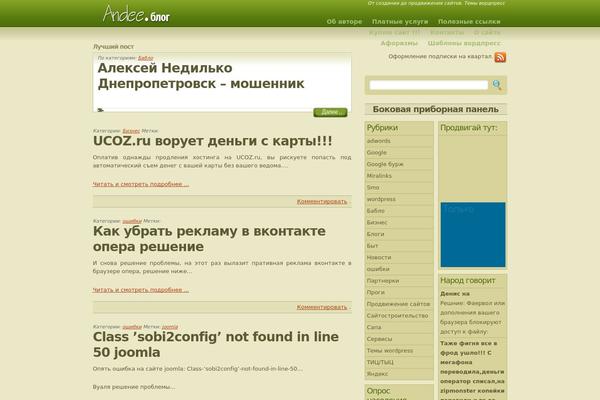Select the Сапа rubric
Screen dimensions: 600x400
click(374, 327)
